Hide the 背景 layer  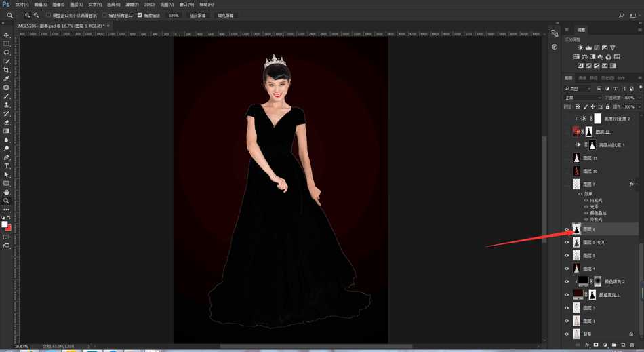pos(567,334)
